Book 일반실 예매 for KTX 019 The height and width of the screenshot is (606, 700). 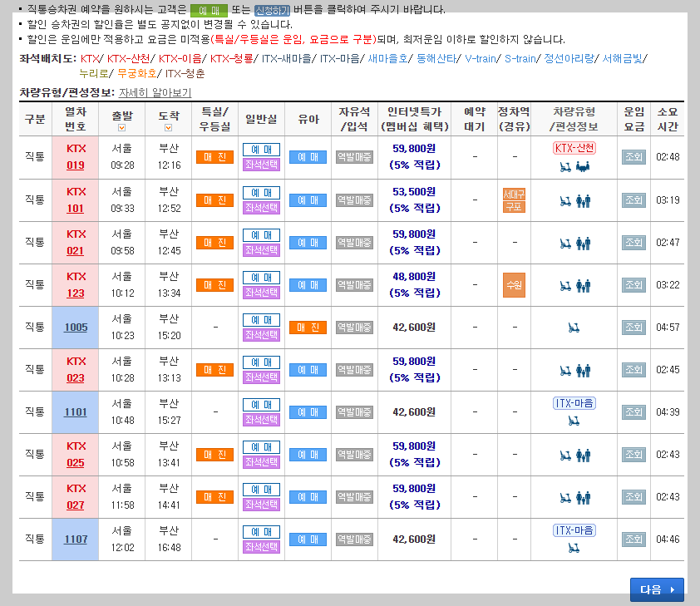point(261,150)
